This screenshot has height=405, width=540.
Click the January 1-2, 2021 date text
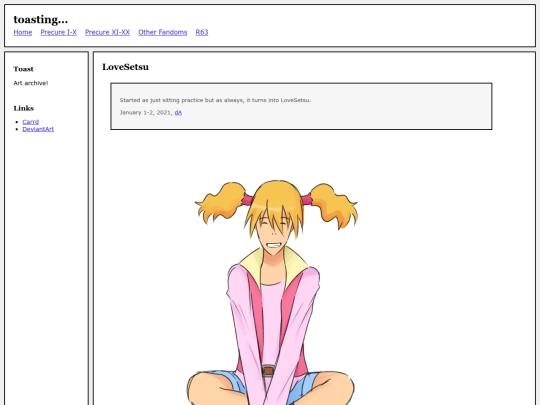146,113
